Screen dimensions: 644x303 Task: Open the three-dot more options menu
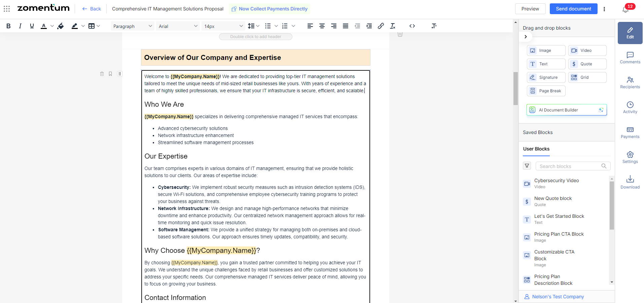[x=604, y=9]
